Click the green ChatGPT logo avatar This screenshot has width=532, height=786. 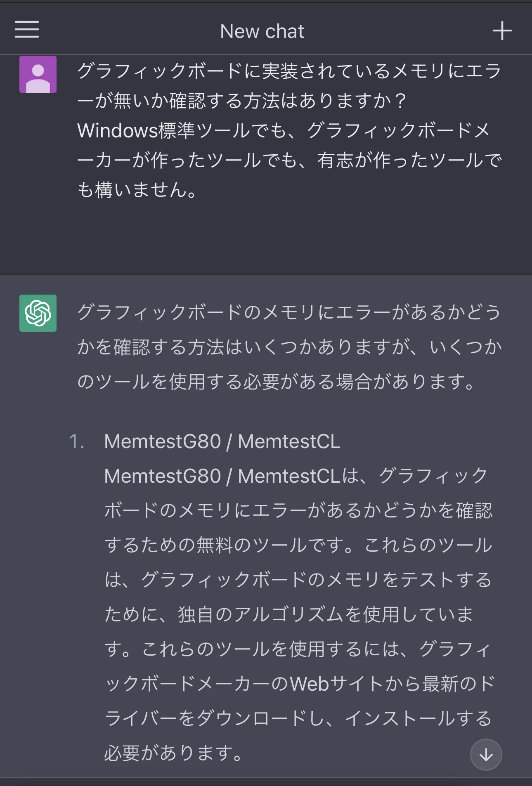[38, 313]
